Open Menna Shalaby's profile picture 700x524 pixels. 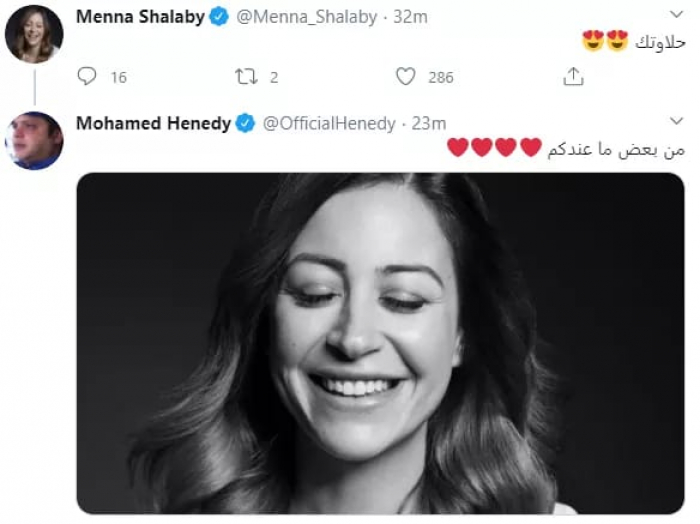point(34,34)
